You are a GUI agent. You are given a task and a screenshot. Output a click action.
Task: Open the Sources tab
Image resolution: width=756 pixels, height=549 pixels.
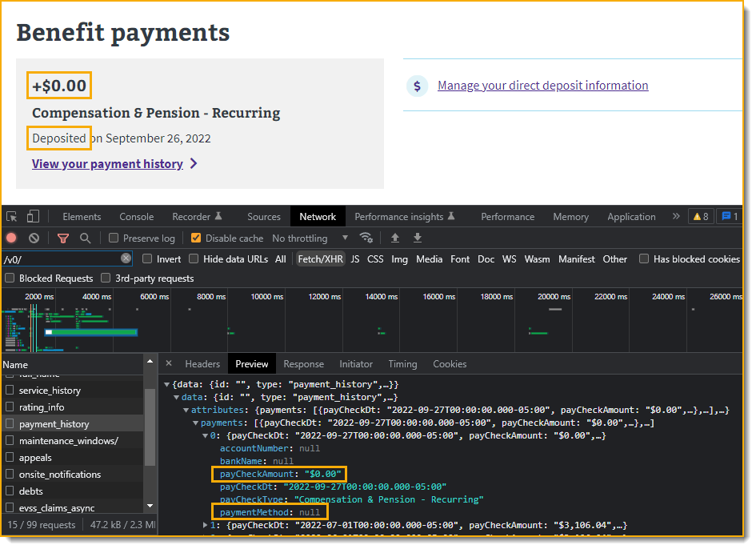point(264,217)
